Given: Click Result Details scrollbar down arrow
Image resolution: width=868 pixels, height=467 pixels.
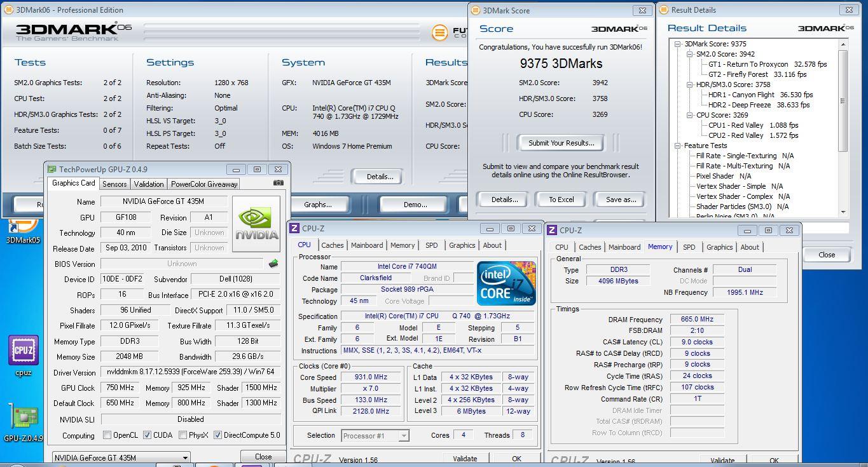Looking at the screenshot, I should 844,212.
